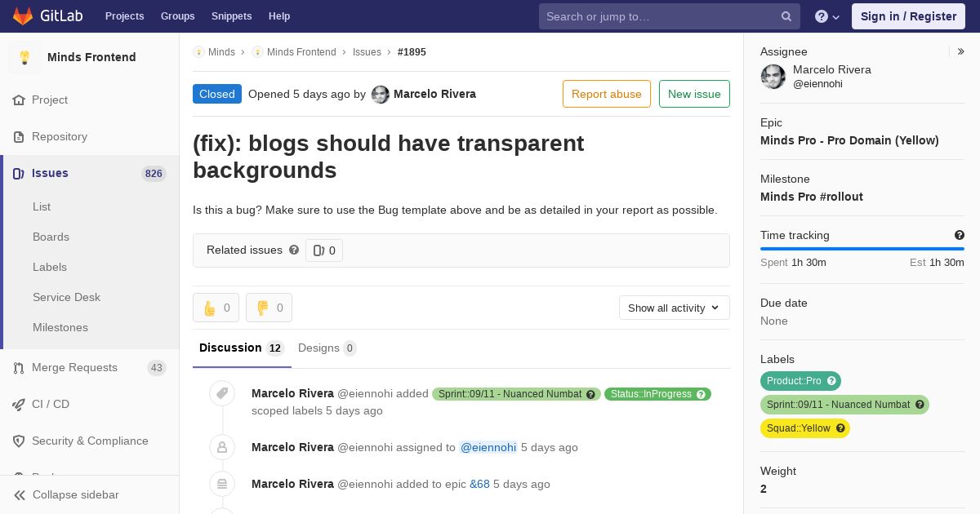Click the Minds breadcrumb icon
The image size is (980, 514).
(x=198, y=52)
